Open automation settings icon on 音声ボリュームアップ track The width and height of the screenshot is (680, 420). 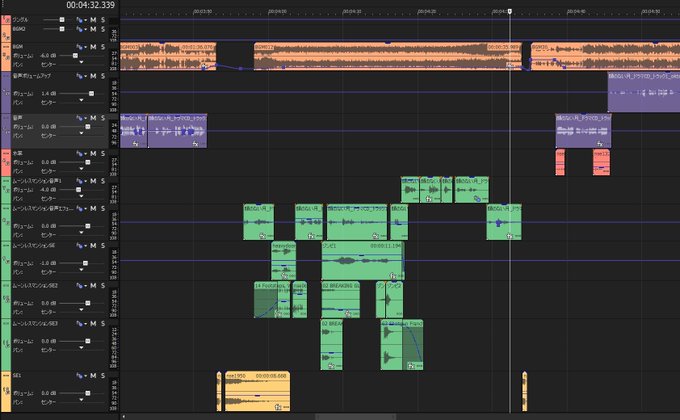point(79,76)
